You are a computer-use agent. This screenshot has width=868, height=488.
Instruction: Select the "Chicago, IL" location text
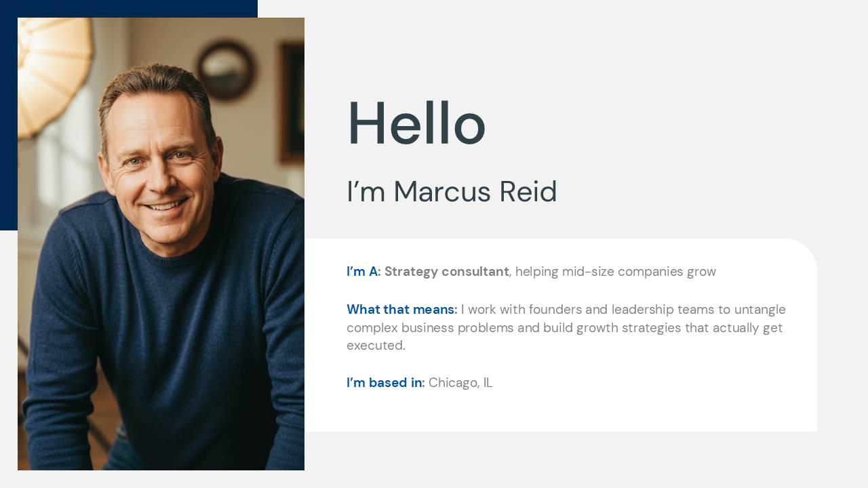(x=460, y=383)
